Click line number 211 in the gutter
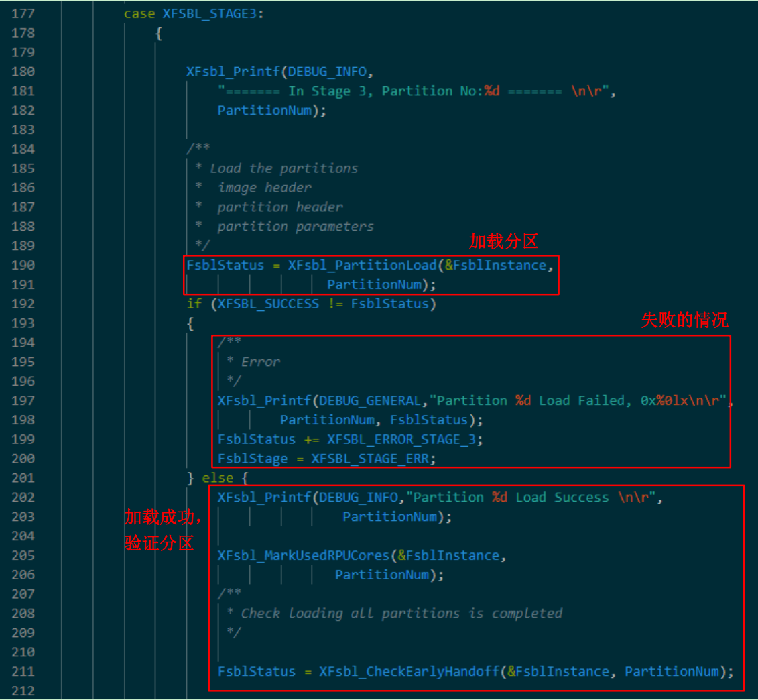Screen dimensions: 758x700 pyautogui.click(x=23, y=671)
